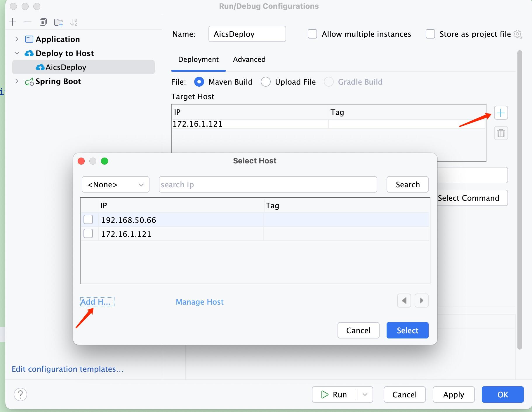Click the Tag column header in Target Host
This screenshot has height=412, width=532.
coord(407,112)
